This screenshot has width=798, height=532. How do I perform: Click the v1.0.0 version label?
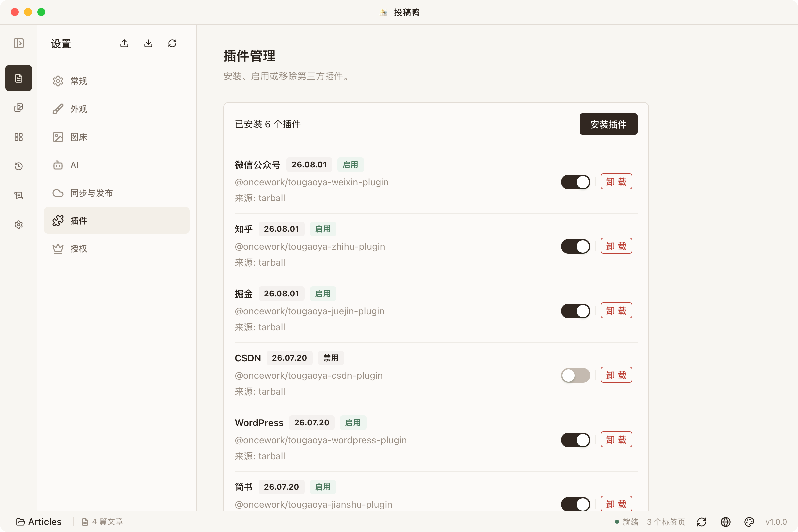click(776, 522)
